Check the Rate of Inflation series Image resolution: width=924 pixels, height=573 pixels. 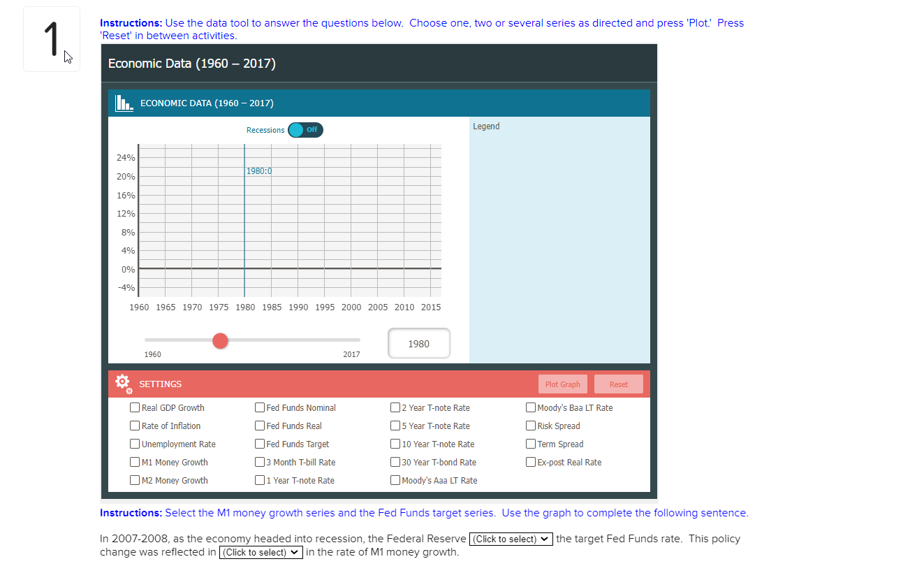pos(134,425)
